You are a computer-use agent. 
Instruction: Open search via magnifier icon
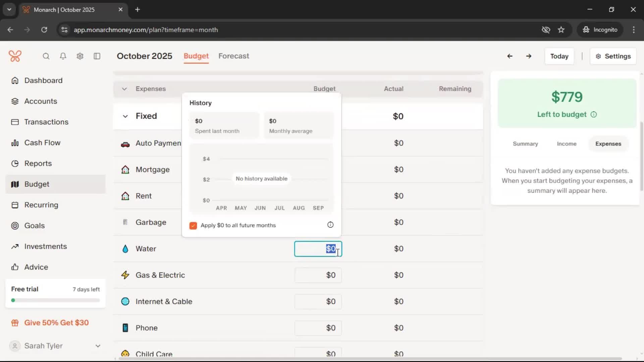coord(46,56)
